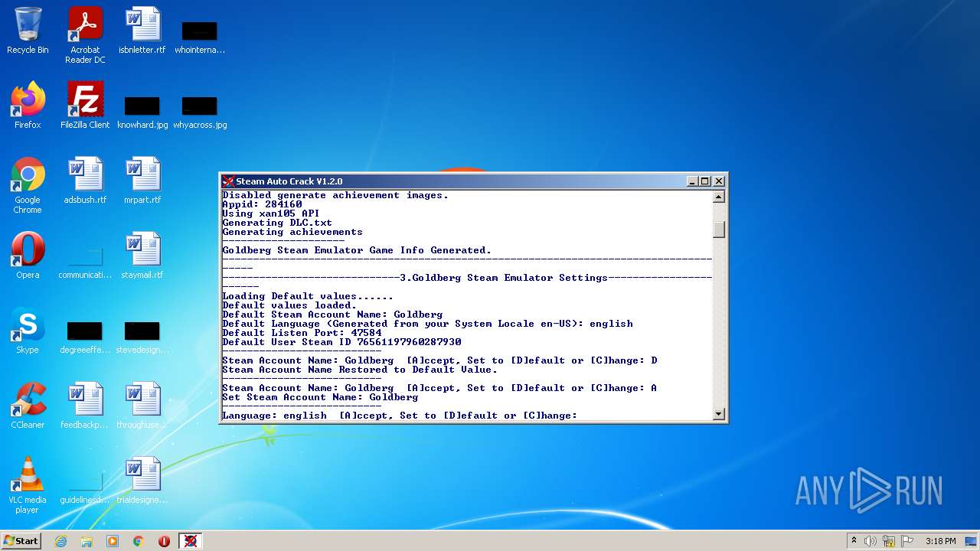Click 'Goldberg Steam Emulator Game Info Generated' line
Image resolution: width=980 pixels, height=551 pixels.
(357, 250)
